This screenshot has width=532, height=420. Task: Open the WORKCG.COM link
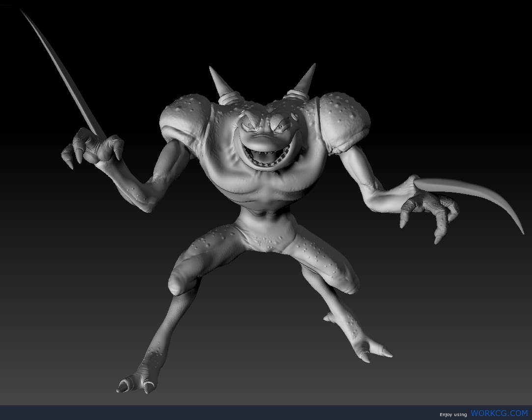pos(499,413)
